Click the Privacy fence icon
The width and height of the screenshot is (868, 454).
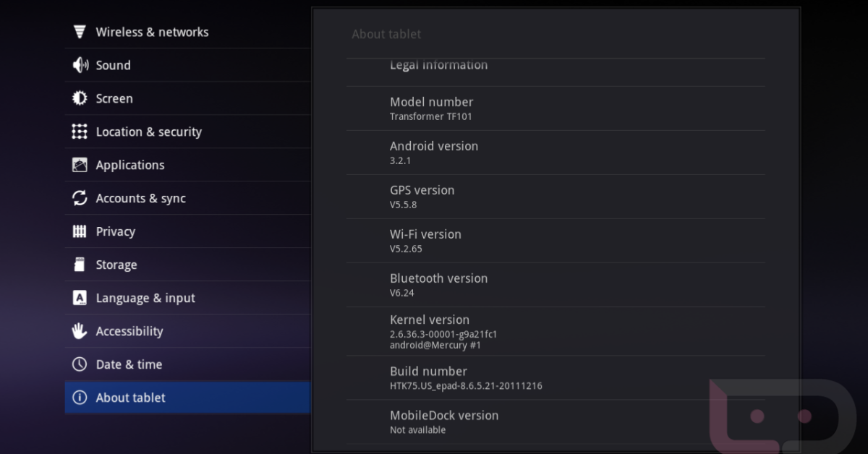(x=80, y=231)
